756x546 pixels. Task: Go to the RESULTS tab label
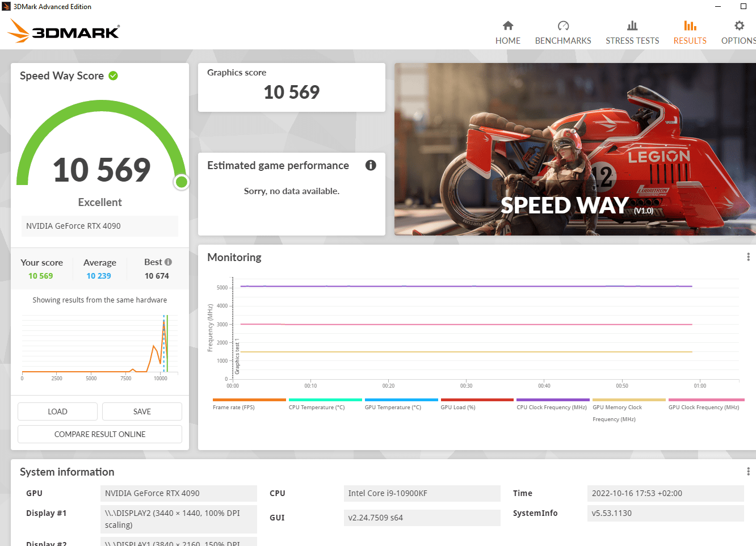click(690, 41)
